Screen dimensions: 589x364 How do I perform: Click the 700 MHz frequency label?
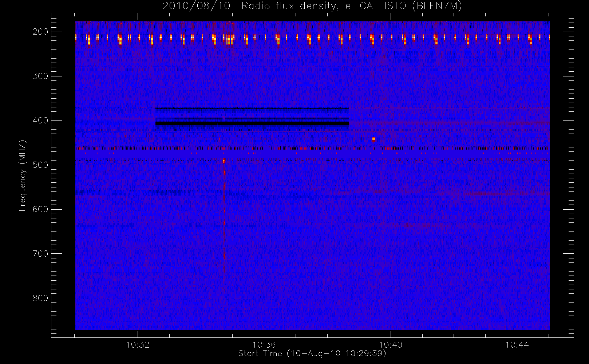pos(40,254)
